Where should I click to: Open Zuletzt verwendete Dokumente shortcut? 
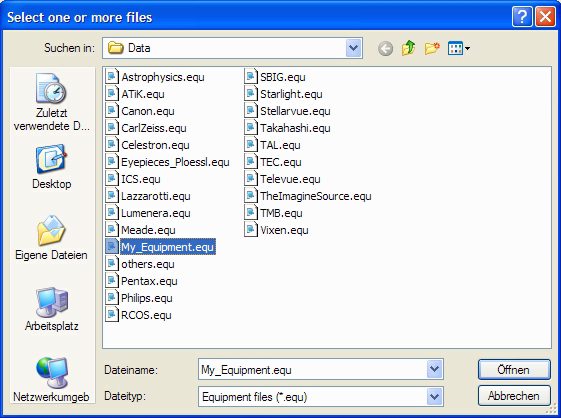coord(51,102)
